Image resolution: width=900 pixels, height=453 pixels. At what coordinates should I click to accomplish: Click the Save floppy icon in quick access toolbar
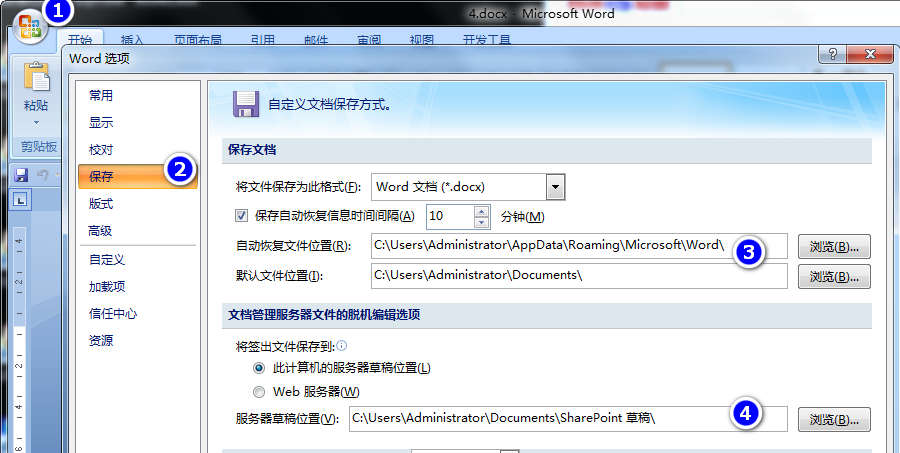22,175
